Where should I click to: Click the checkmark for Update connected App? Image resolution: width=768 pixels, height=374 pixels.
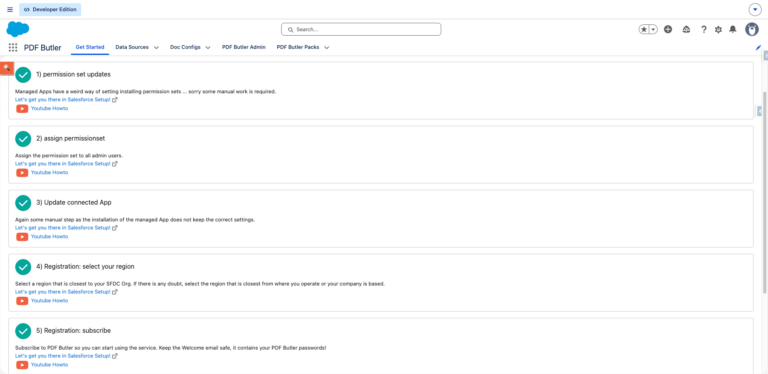[x=23, y=203]
